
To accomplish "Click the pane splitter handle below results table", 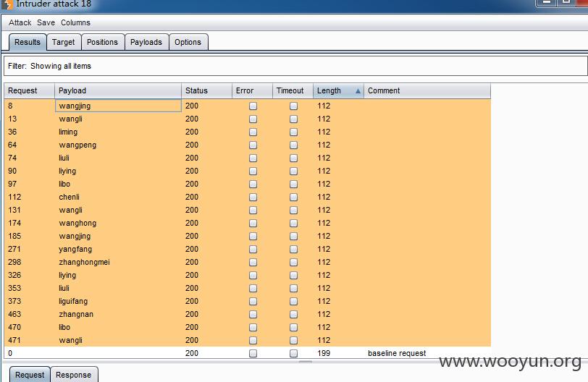I will coord(306,362).
